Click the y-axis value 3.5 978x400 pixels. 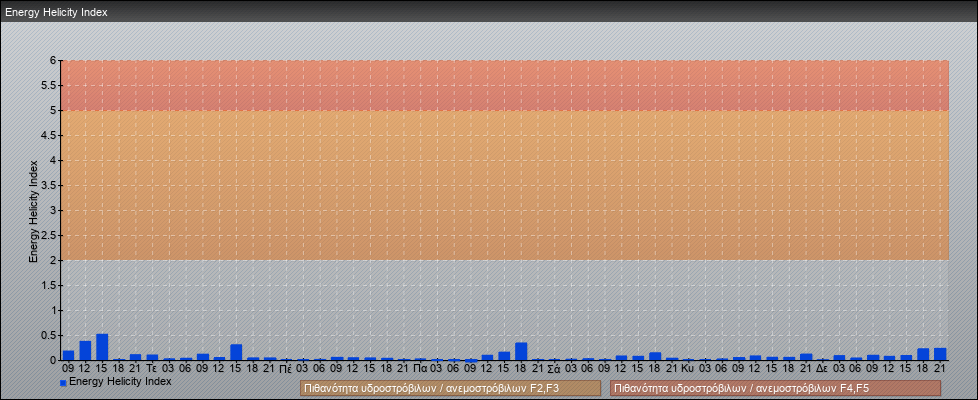50,185
